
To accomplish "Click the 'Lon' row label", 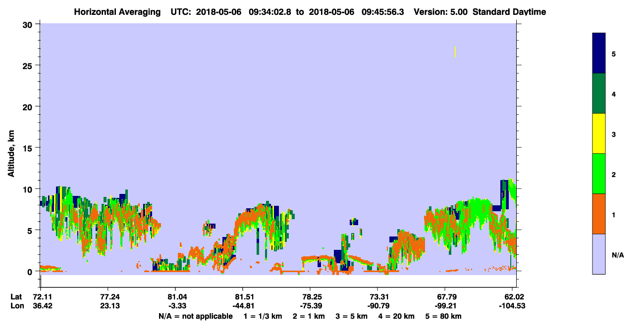I will (x=16, y=306).
